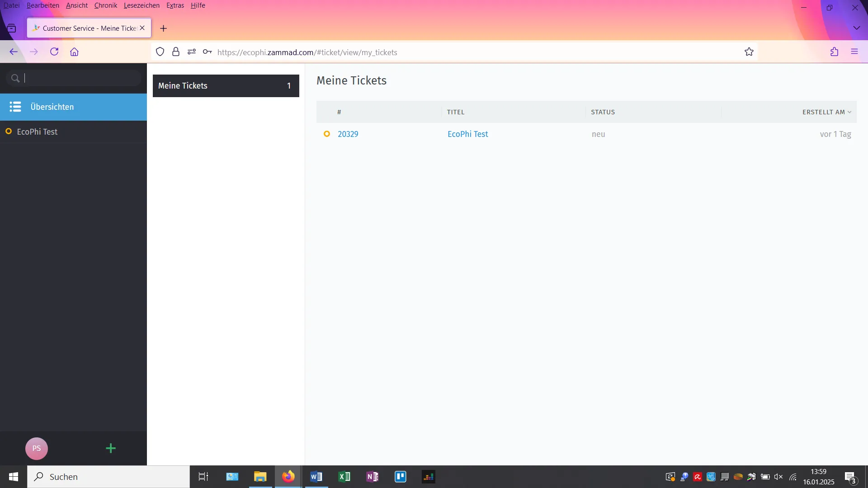Unmute the system volume icon
Image resolution: width=868 pixels, height=488 pixels.
coord(779,477)
